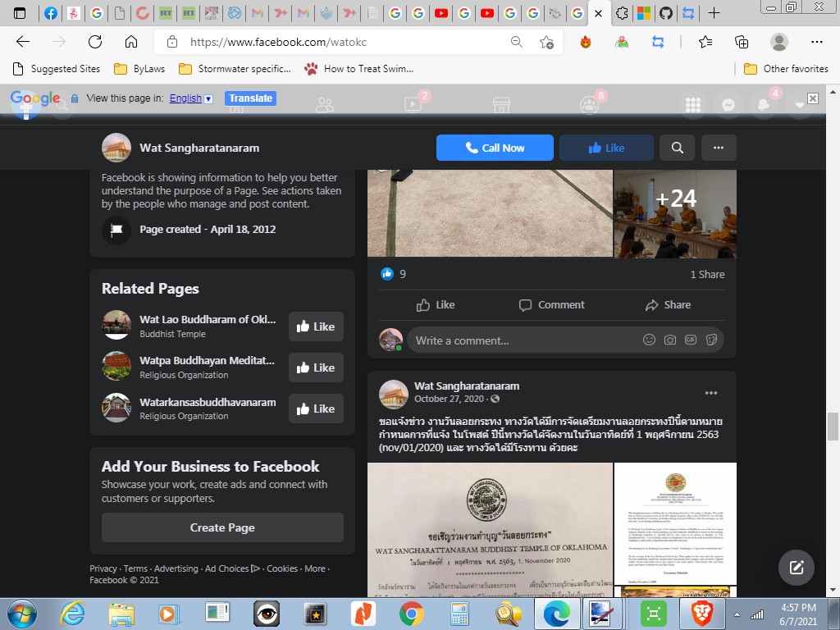Open How to Treat Swim bookmark

[x=359, y=69]
